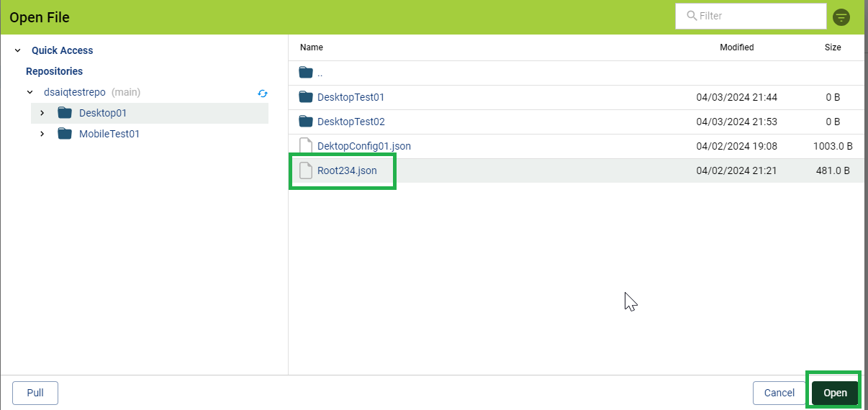Sort files by Name column header
The height and width of the screenshot is (410, 868).
pos(312,47)
